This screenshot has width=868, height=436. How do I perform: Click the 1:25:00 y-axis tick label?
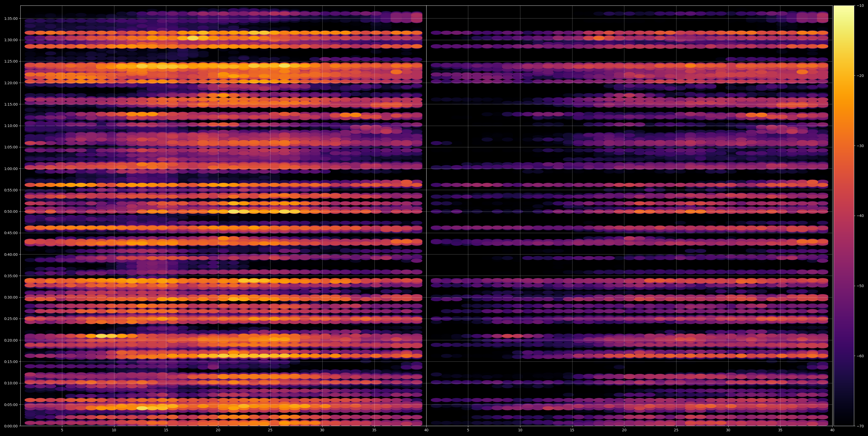pyautogui.click(x=11, y=61)
